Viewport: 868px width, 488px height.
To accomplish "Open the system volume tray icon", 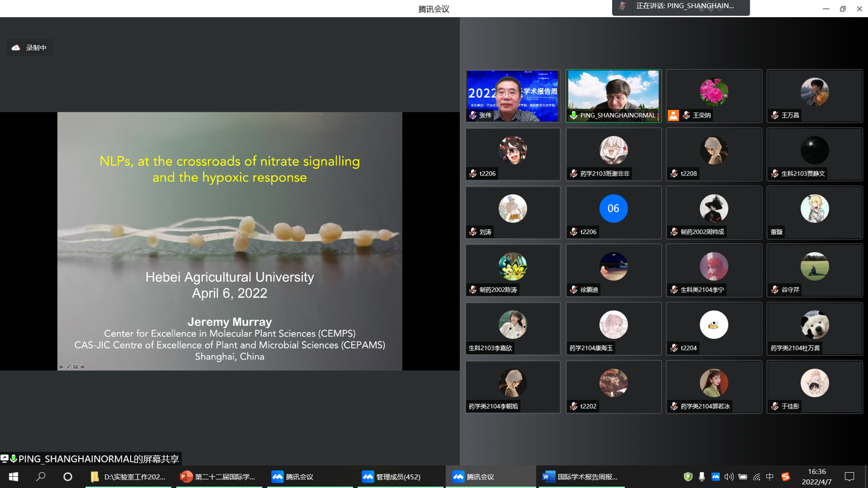I will click(729, 477).
